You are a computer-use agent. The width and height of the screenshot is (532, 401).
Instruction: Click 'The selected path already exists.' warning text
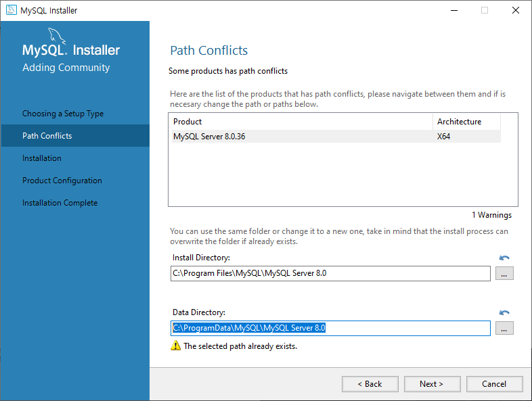coord(240,346)
